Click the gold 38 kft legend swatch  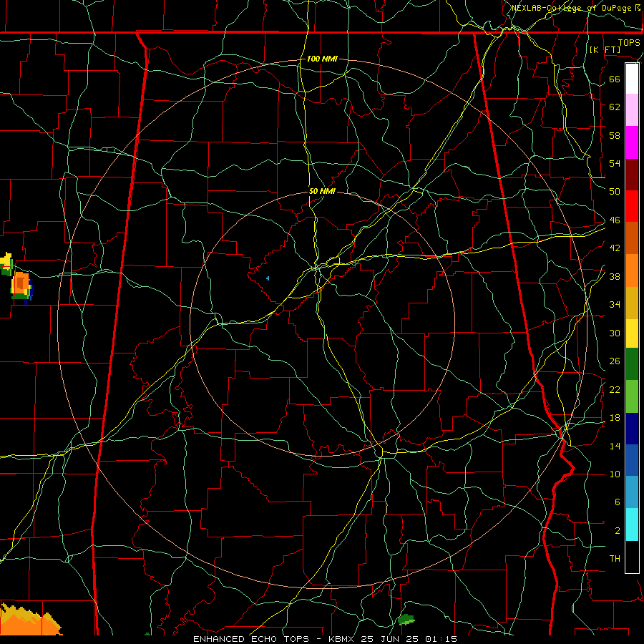632,303
